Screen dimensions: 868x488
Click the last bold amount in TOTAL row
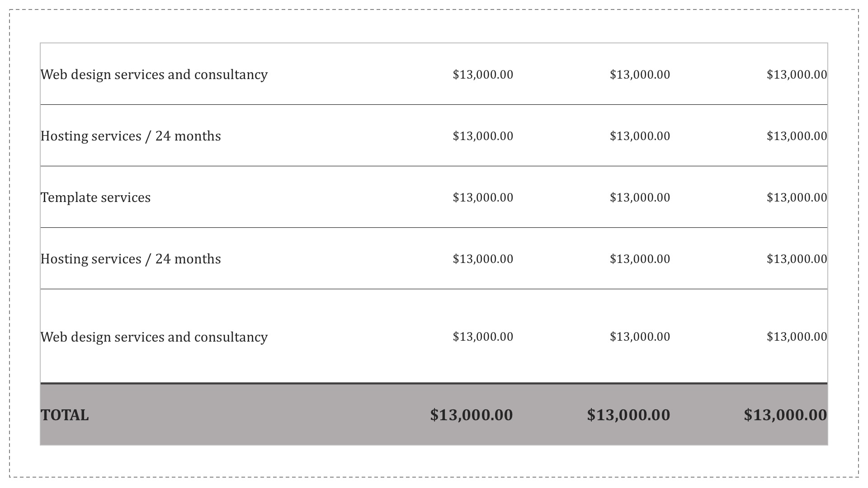[785, 415]
